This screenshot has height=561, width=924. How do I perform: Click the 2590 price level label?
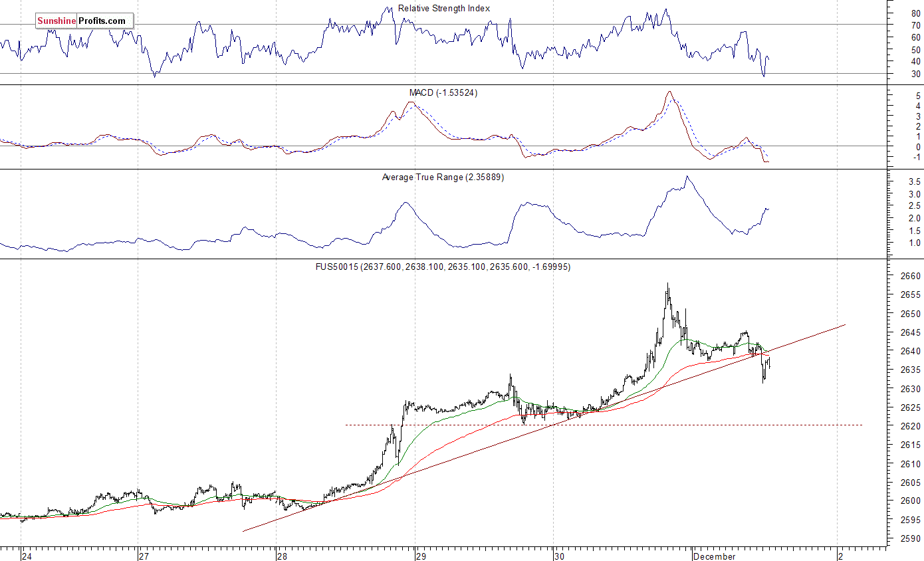click(910, 538)
